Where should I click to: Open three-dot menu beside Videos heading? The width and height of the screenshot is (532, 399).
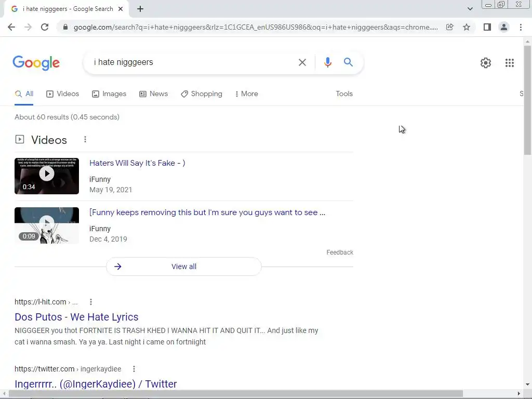pos(85,139)
